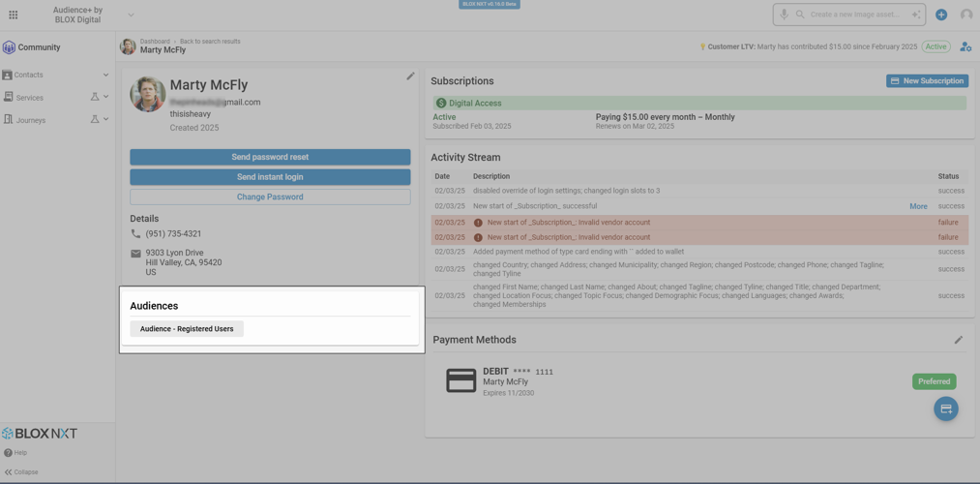Open Services in the sidebar

(x=29, y=98)
